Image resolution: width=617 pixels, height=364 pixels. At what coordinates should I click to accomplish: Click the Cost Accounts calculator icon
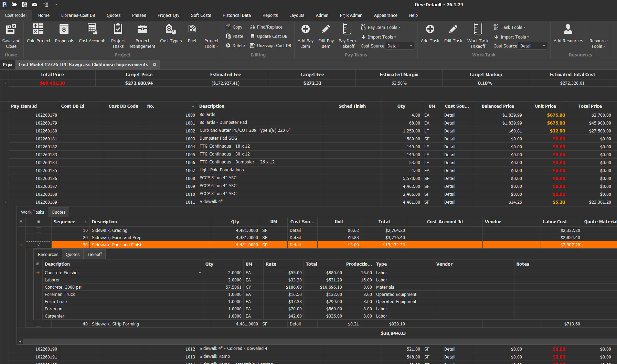pos(92,29)
